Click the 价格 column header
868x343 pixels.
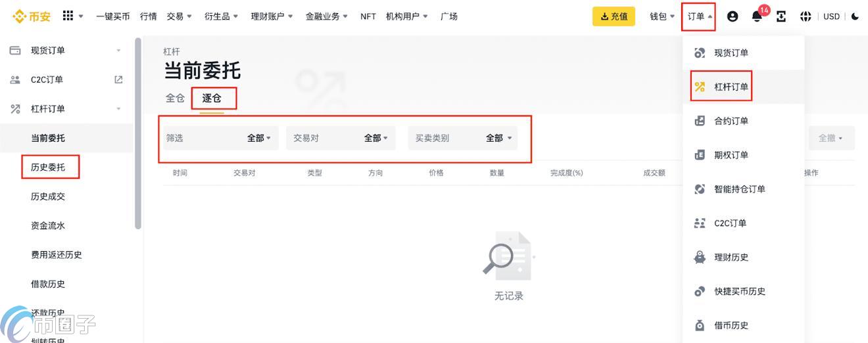[x=436, y=173]
